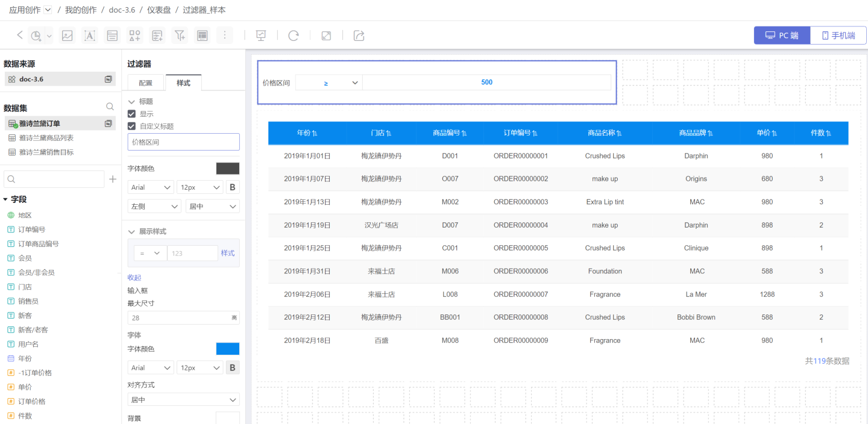Switch to the 手机端 view

[838, 36]
